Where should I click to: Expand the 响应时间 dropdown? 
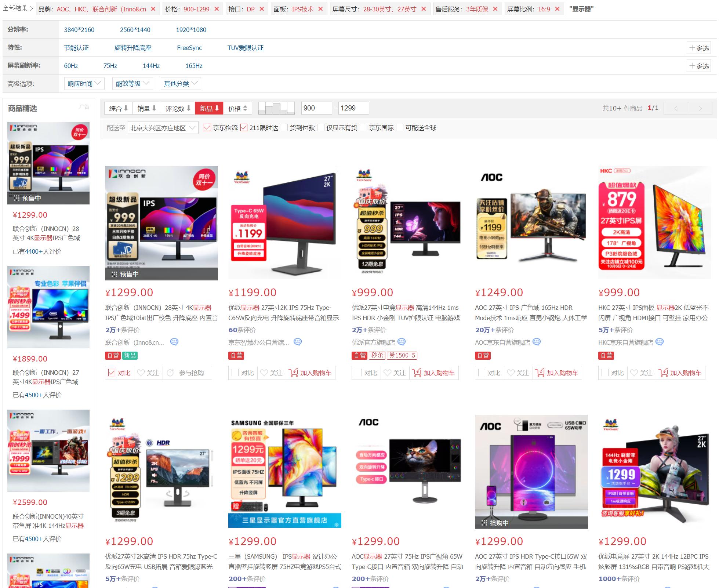pos(84,84)
